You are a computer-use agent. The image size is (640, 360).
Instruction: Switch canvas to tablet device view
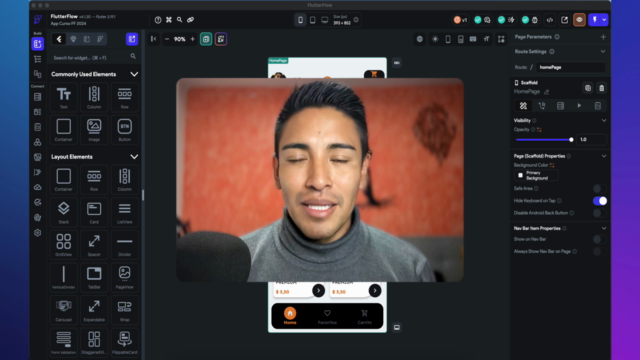point(313,20)
